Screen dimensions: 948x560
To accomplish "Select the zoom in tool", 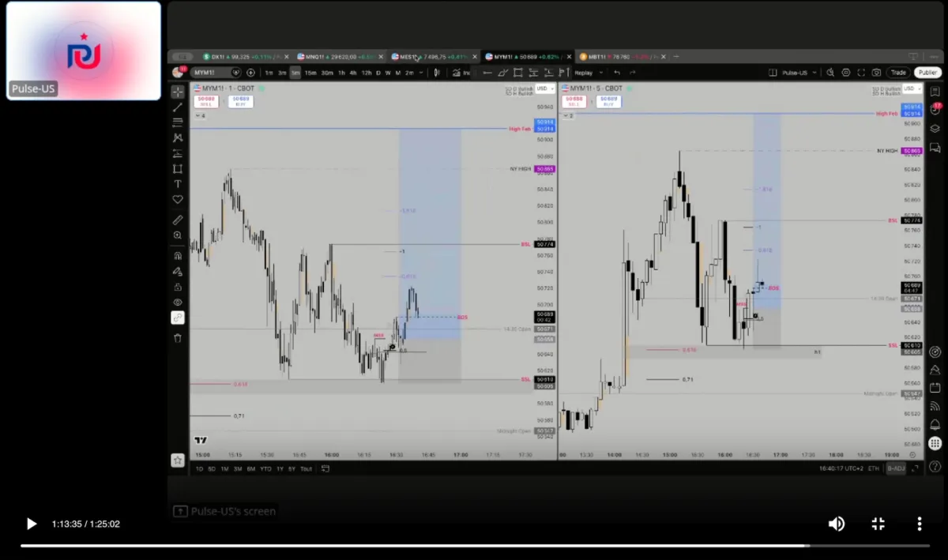I will click(178, 235).
